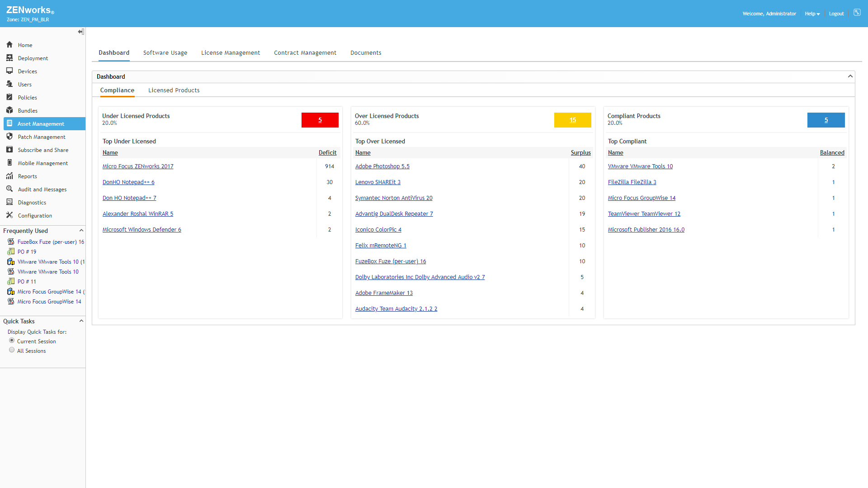Click the Subscribe and Share icon
Image resolution: width=868 pixels, height=488 pixels.
click(9, 150)
